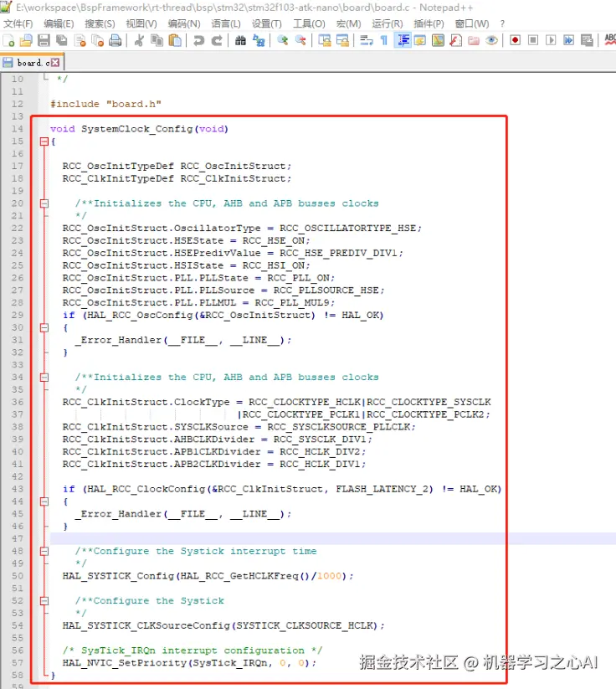Start macro recording with the red dot
616x689 pixels.
coord(516,40)
